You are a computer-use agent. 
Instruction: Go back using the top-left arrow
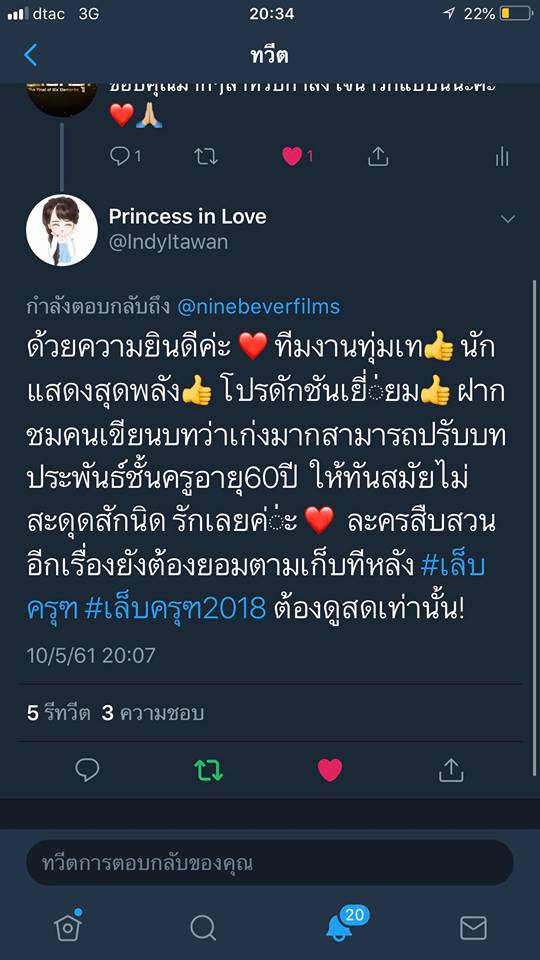(31, 55)
